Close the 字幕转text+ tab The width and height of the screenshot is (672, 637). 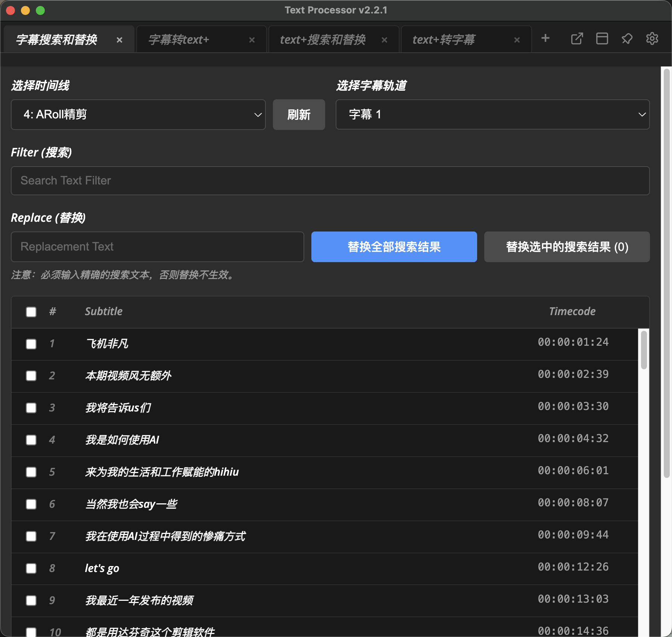252,40
